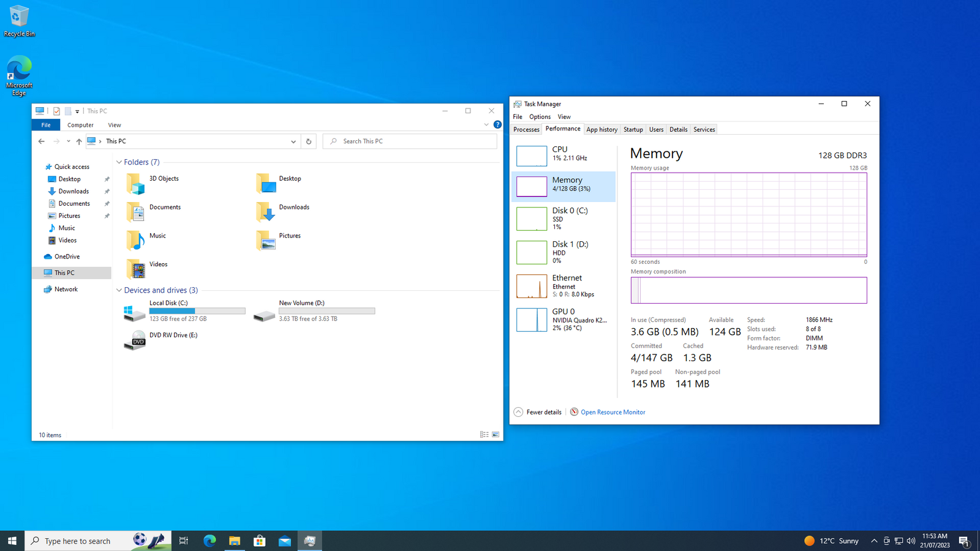The image size is (980, 551).
Task: Switch to the Startup tab
Action: pyautogui.click(x=633, y=130)
